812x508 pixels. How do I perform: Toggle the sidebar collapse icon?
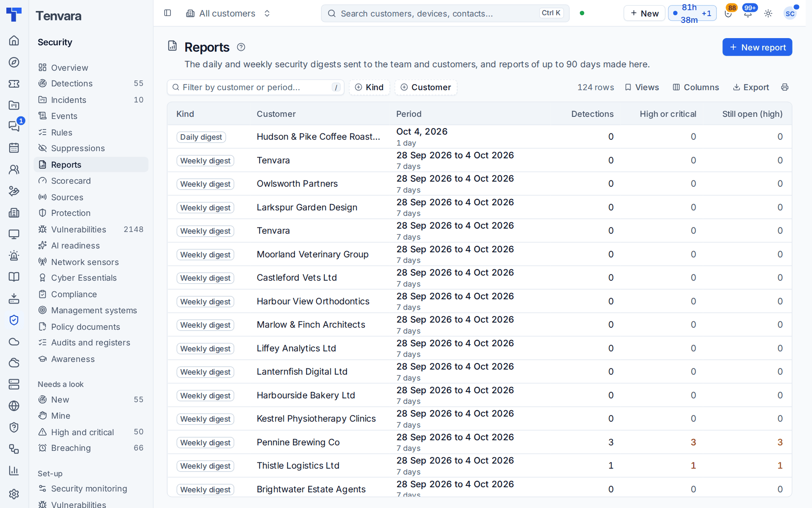pos(167,13)
